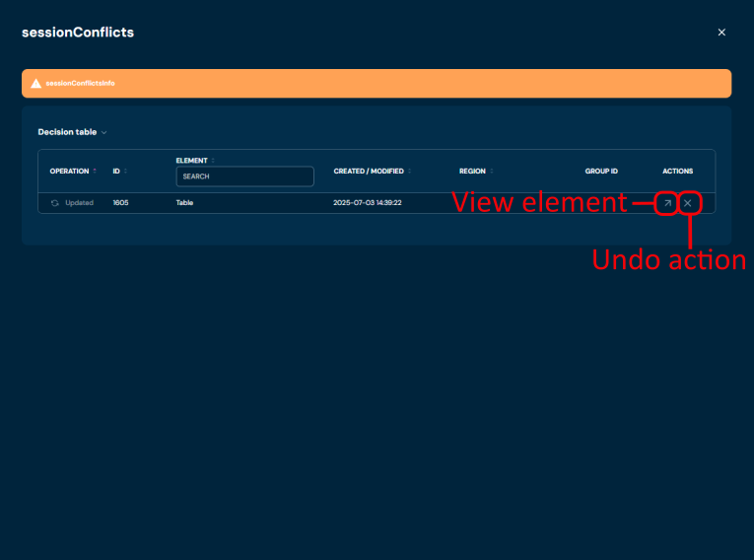The width and height of the screenshot is (754, 560).
Task: Sort by Created / Modified column
Action: pyautogui.click(x=409, y=171)
